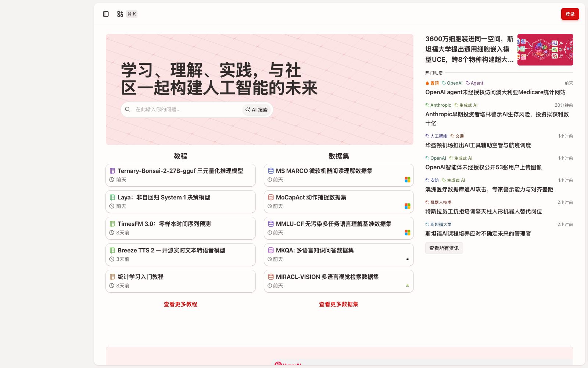Click the Ternary-Bonsai tutorial book icon
Image resolution: width=588 pixels, height=368 pixels.
[x=112, y=171]
